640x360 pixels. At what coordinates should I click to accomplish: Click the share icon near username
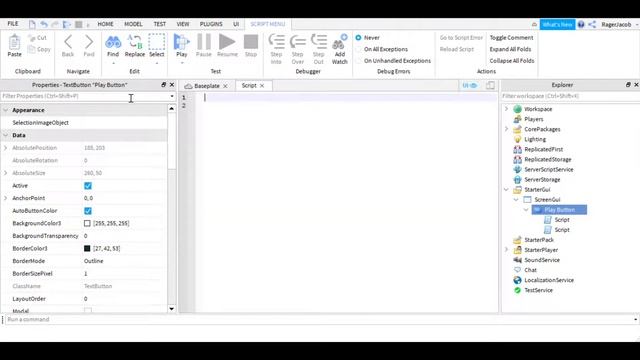[592, 24]
